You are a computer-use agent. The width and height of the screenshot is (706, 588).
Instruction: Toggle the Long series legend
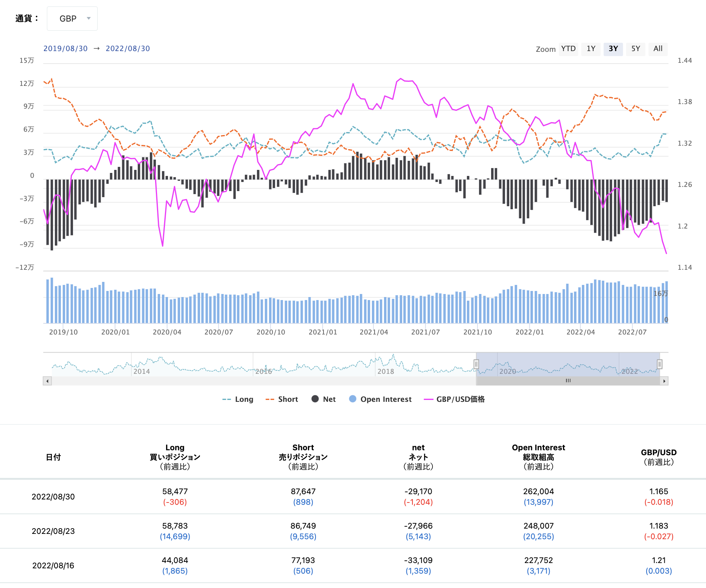point(238,399)
